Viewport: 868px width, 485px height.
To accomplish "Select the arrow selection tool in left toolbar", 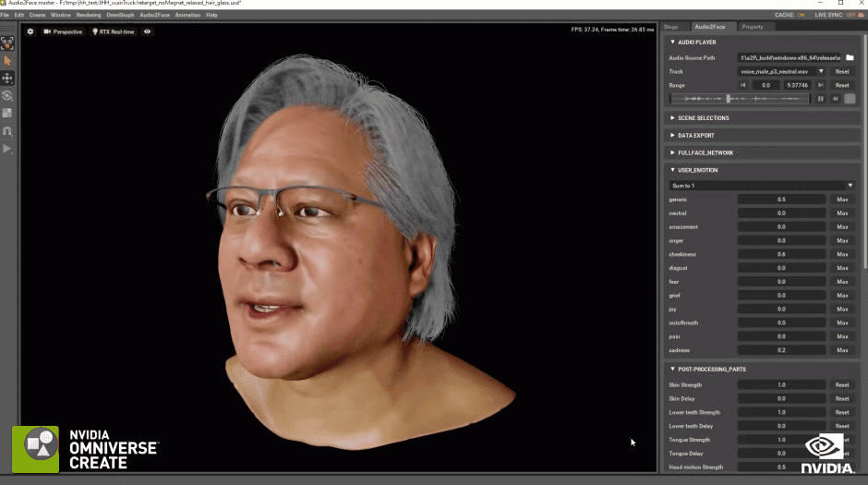I will (x=7, y=60).
